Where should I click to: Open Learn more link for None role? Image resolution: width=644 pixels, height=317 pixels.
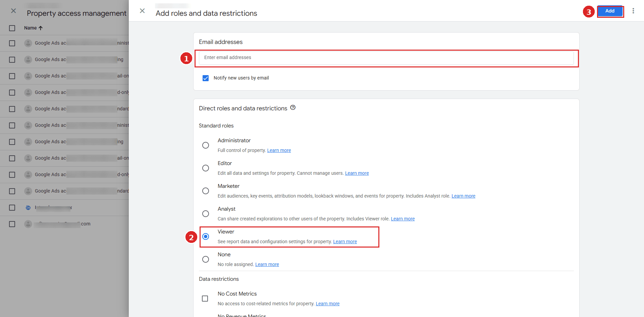(x=267, y=264)
